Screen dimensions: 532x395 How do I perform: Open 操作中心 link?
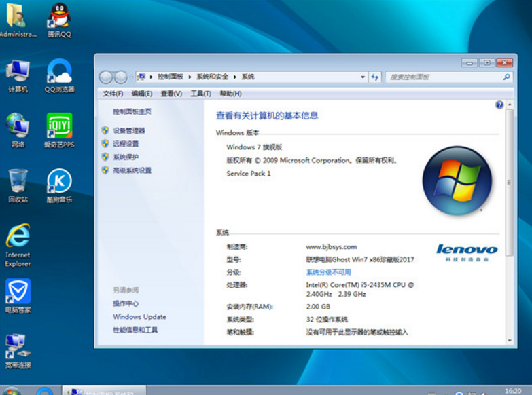coord(126,303)
